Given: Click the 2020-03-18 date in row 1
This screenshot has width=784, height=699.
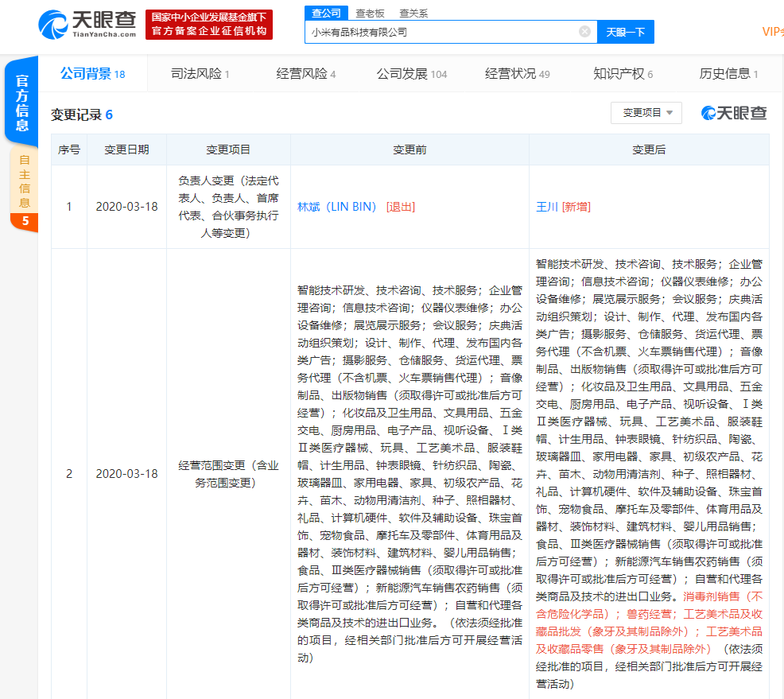Looking at the screenshot, I should 126,207.
